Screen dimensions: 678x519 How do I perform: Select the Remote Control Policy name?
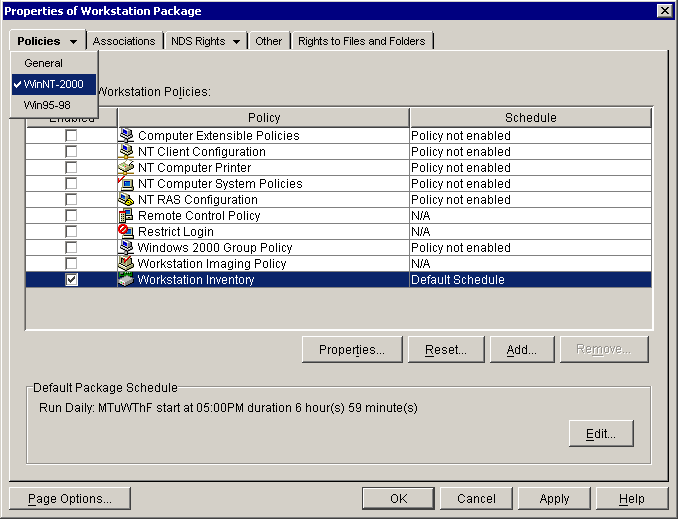point(199,216)
